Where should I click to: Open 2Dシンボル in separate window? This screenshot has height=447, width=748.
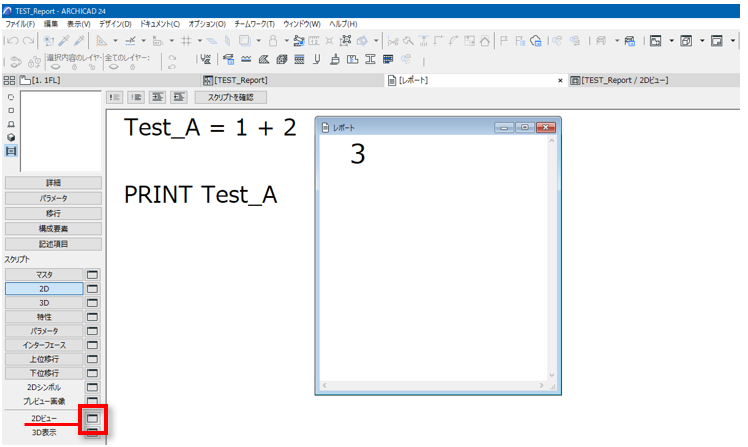[x=92, y=387]
